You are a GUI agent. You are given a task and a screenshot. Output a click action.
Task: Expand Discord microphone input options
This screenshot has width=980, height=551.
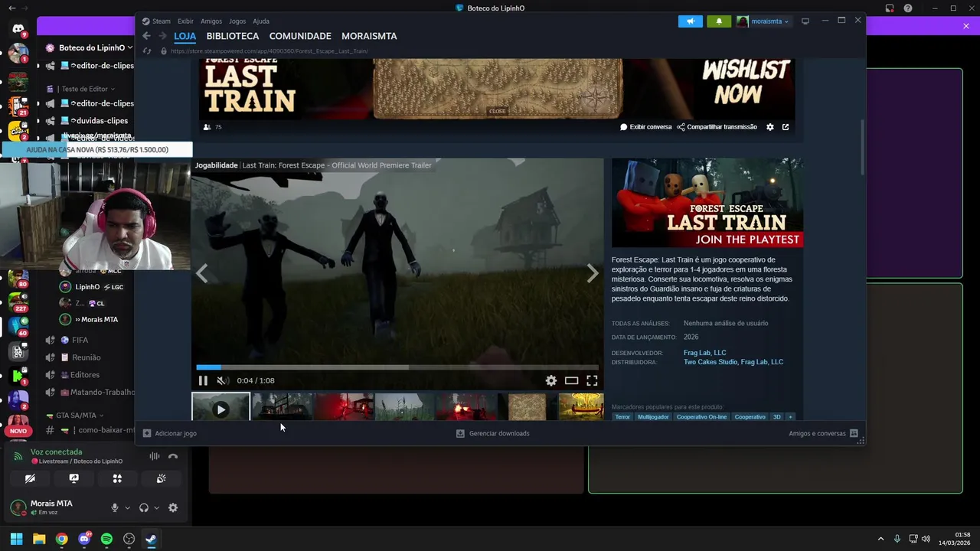coord(127,507)
